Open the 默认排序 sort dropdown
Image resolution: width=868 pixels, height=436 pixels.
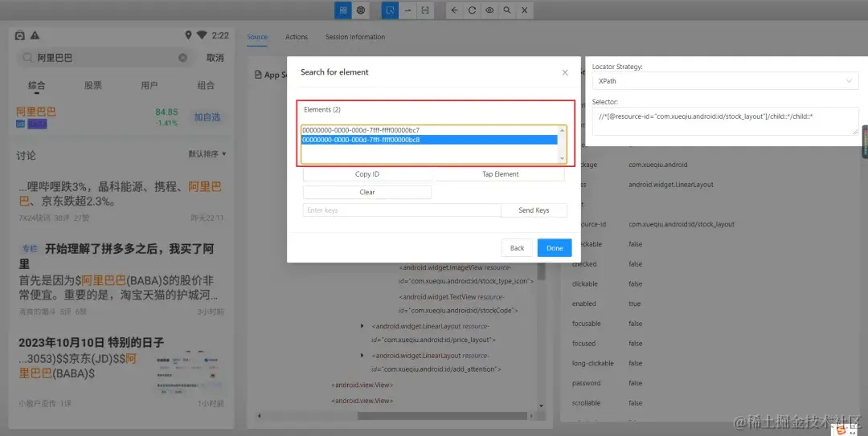(x=207, y=154)
